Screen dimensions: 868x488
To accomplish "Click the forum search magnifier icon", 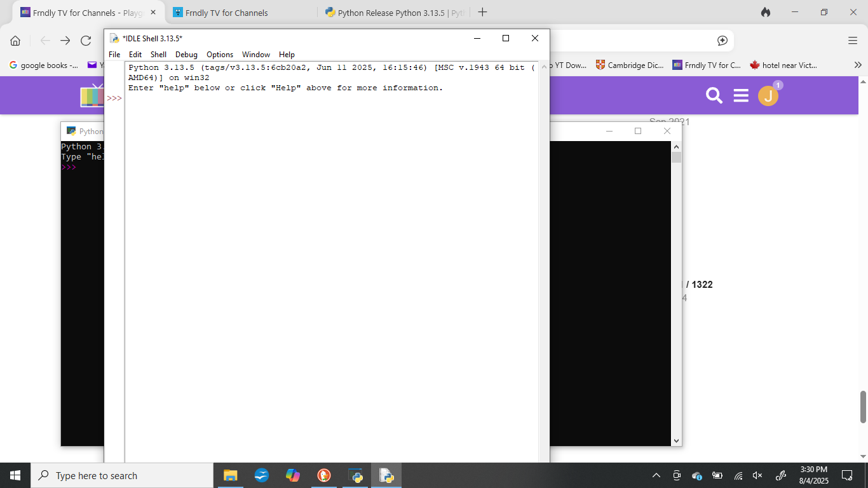I will (714, 96).
